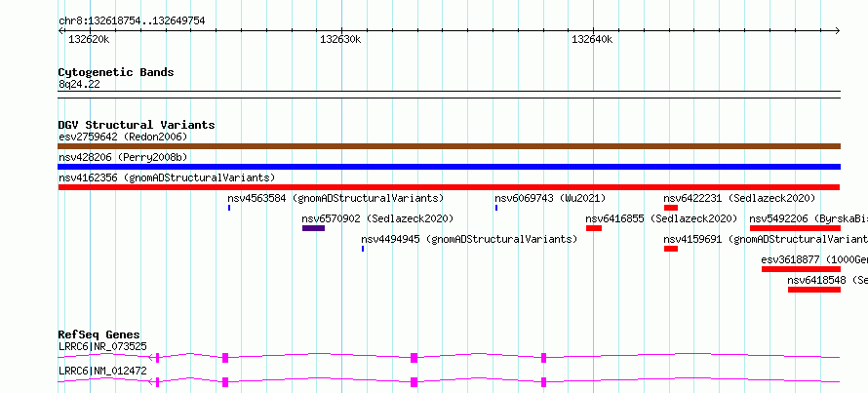This screenshot has width=868, height=393.
Task: Click the thin NR_073525 exon near its arrow
Action: (158, 358)
